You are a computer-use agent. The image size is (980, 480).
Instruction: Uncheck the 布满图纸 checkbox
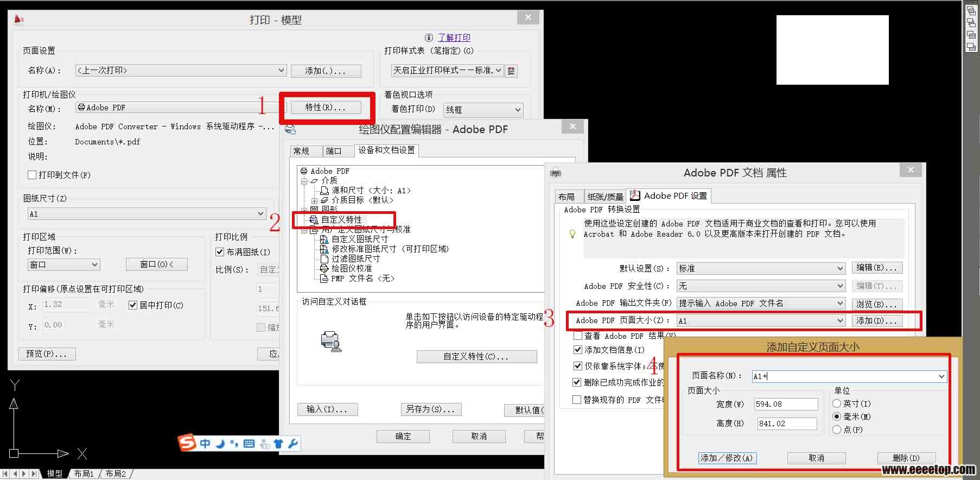220,252
